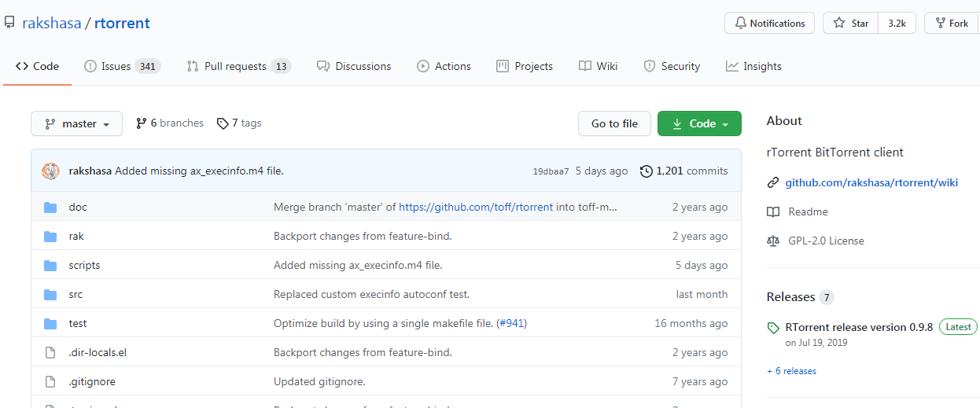This screenshot has height=408, width=980.
Task: View the 1,201 commits history
Action: (683, 171)
